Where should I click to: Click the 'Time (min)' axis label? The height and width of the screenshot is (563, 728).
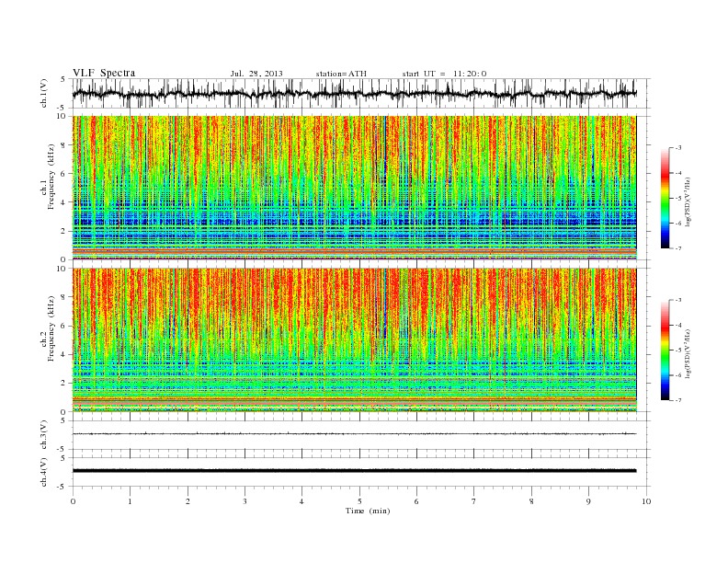click(368, 511)
